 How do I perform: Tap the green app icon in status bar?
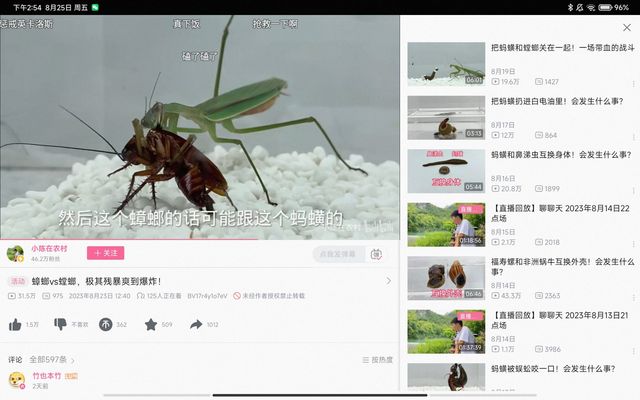pos(95,7)
